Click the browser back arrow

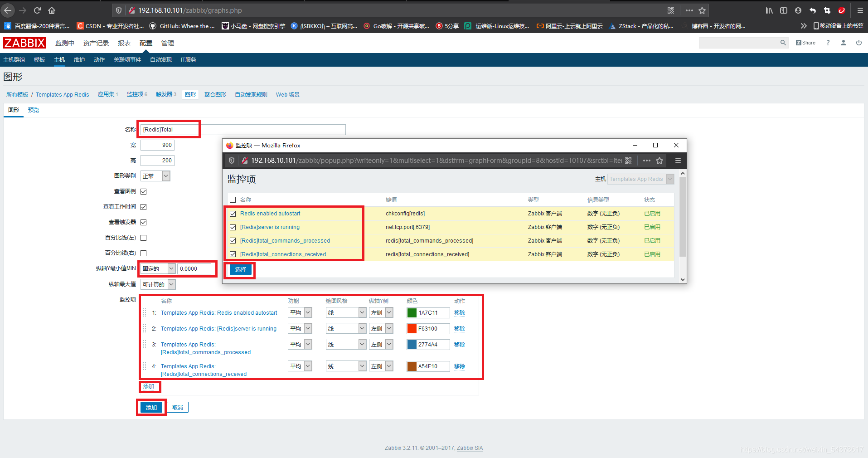[x=8, y=10]
